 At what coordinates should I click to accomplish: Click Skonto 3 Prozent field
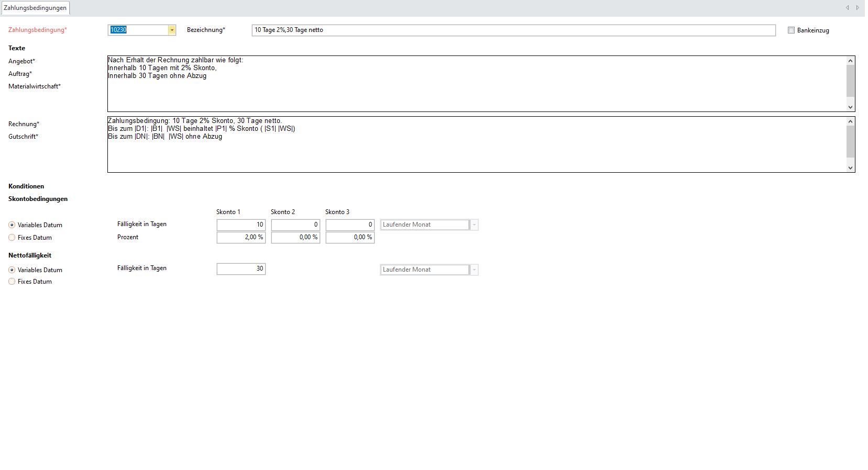[350, 238]
